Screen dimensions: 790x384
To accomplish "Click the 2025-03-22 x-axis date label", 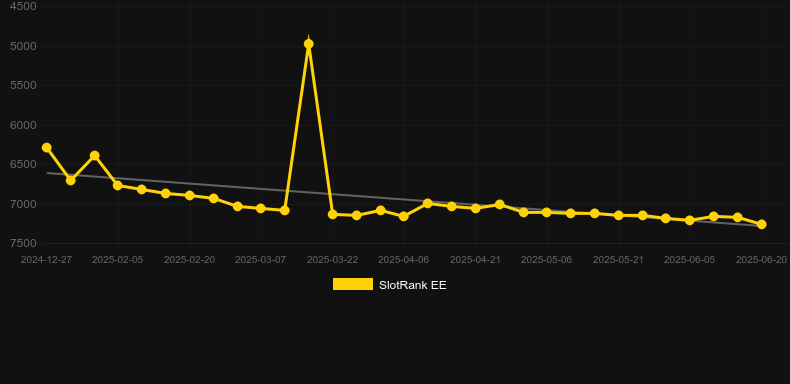I will pos(333,260).
